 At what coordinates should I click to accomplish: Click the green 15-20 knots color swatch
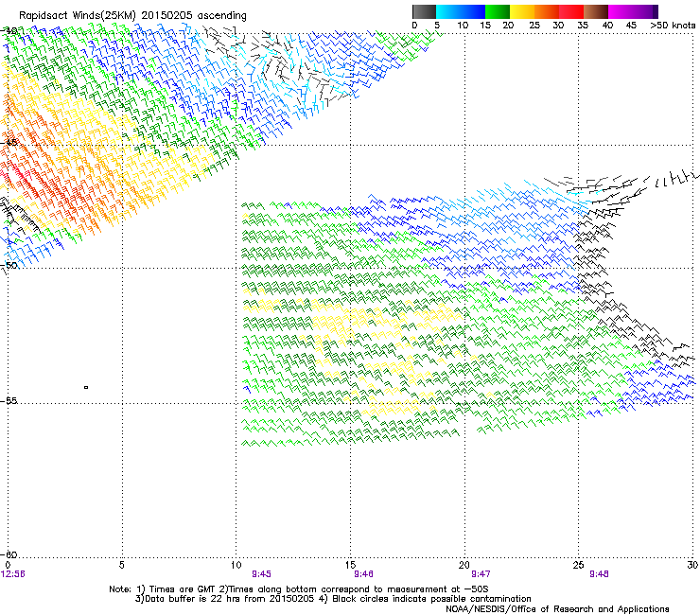[498, 11]
